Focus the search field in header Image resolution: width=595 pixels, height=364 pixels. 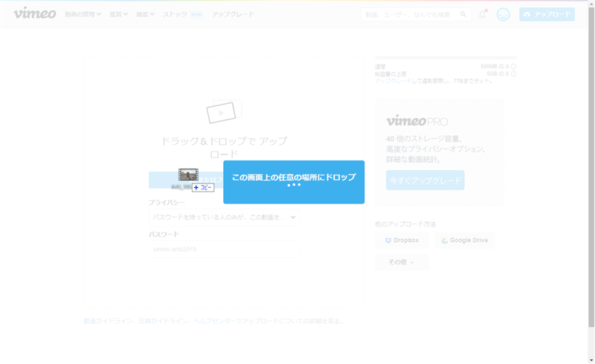(x=416, y=14)
